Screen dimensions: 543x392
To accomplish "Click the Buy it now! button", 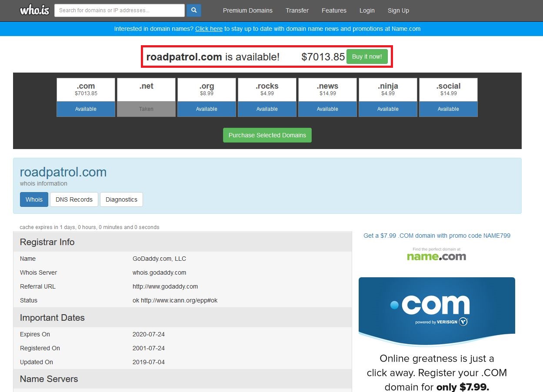I will 367,56.
